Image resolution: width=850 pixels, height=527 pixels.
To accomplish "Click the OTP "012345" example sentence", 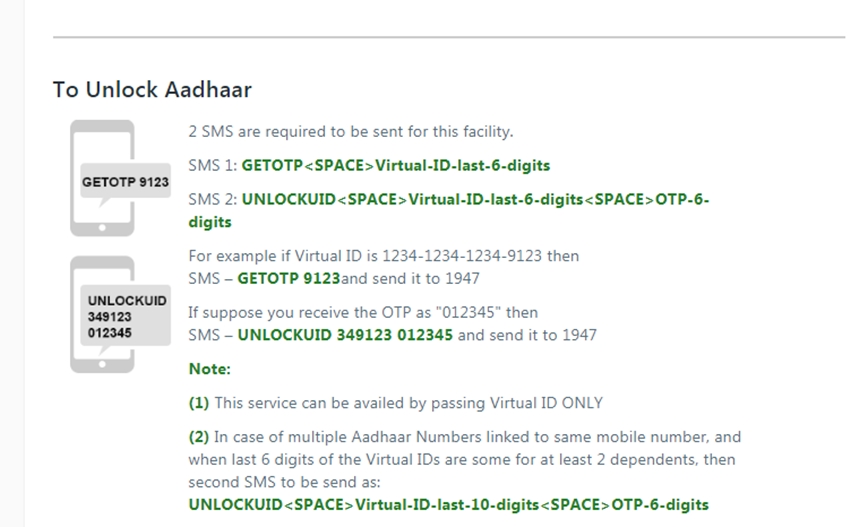I will (362, 312).
